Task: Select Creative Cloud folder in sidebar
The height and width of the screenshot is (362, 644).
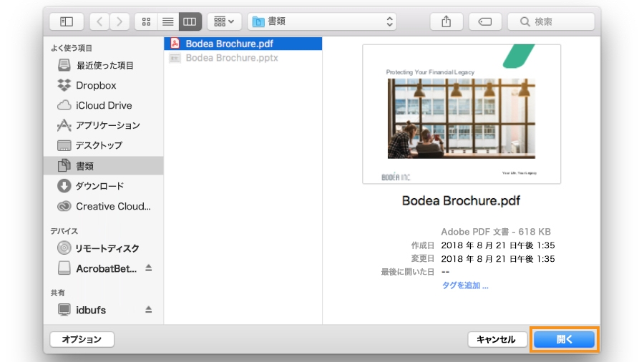Action: [x=104, y=206]
